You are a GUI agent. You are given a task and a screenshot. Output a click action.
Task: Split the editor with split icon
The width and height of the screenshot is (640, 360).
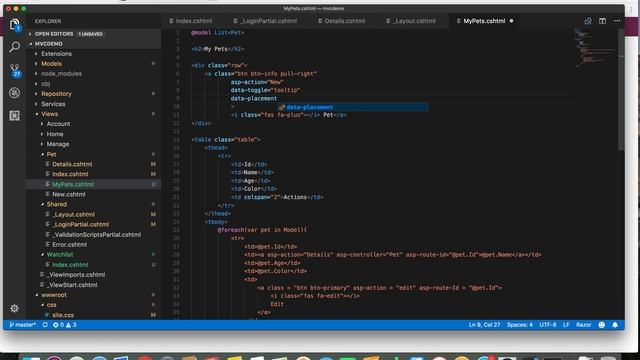pos(602,21)
